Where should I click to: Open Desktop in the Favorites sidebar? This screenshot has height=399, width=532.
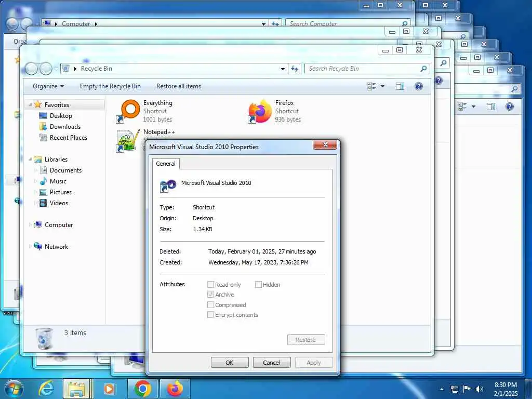pos(61,116)
